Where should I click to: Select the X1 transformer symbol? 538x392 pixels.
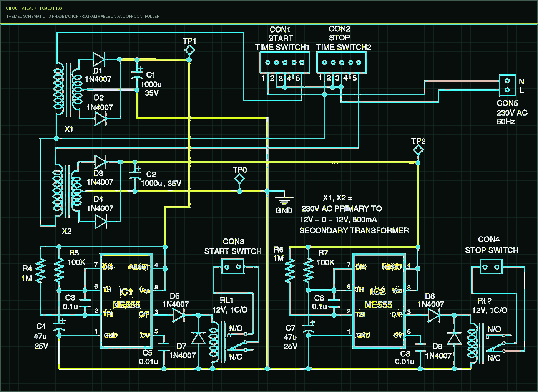click(x=68, y=89)
